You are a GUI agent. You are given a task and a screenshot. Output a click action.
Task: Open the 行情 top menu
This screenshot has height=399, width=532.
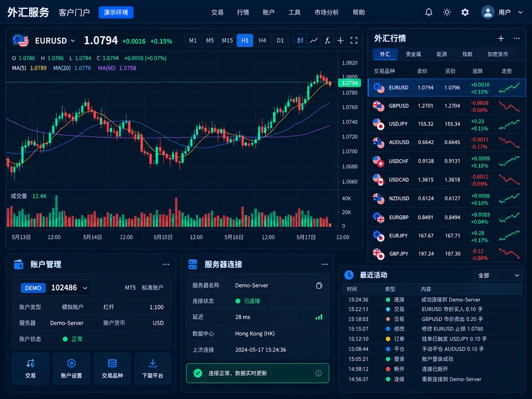click(x=243, y=12)
